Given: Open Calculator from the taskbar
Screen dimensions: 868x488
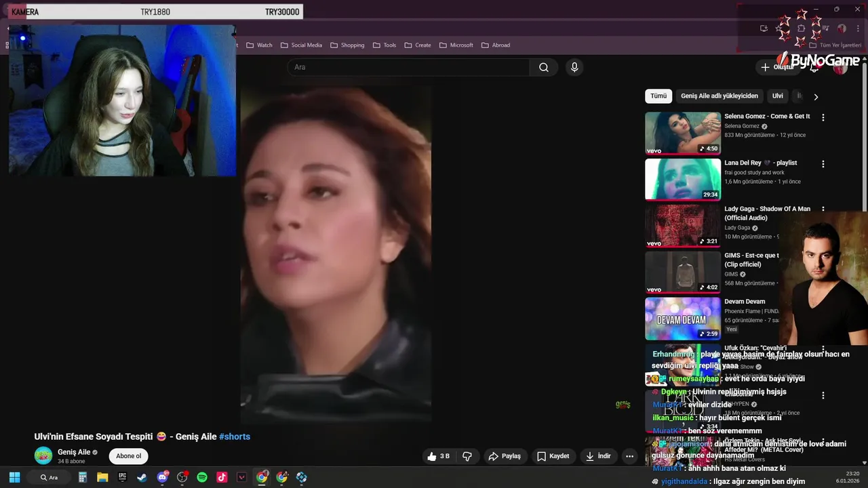Looking at the screenshot, I should click(83, 477).
